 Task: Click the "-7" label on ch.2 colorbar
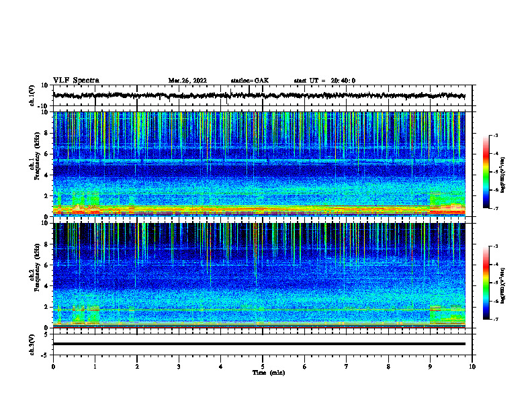496,319
